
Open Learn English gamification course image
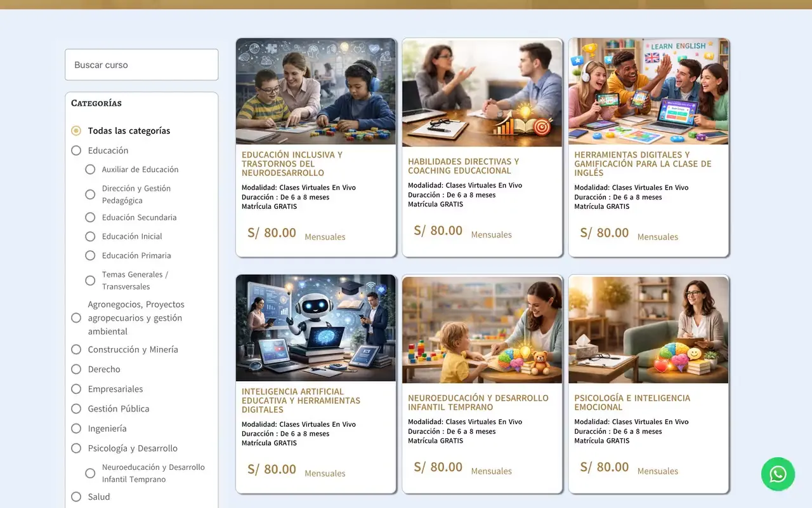tap(648, 91)
